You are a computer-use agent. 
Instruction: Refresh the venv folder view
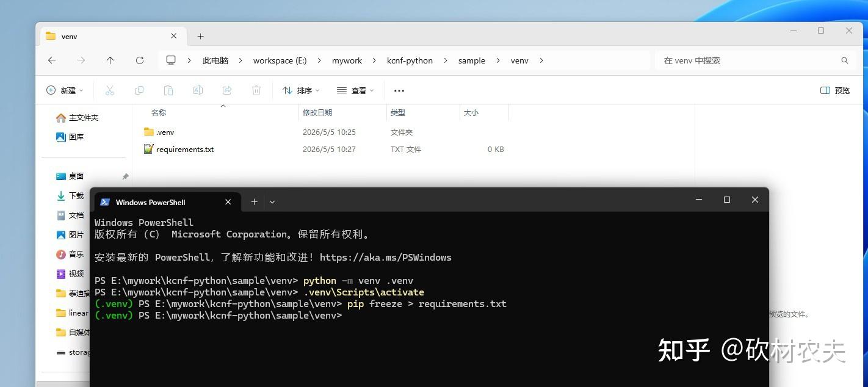140,60
